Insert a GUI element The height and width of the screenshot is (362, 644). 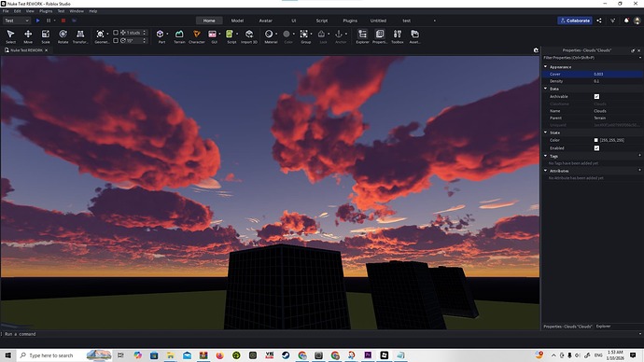coord(213,36)
